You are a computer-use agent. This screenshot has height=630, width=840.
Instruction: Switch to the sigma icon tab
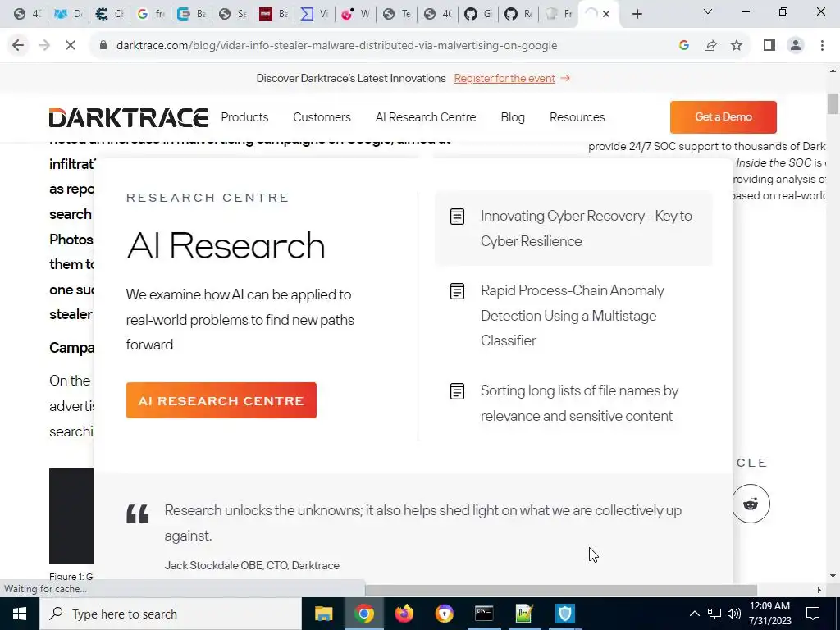coord(314,15)
